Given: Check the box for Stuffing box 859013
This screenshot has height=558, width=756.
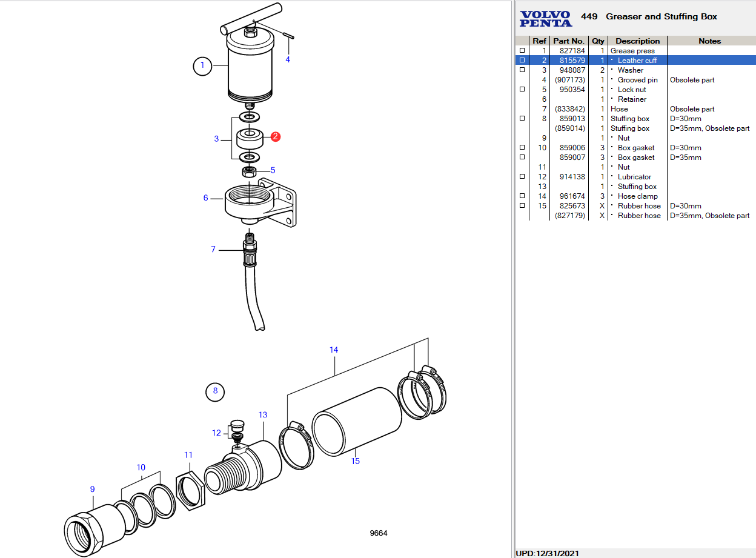Looking at the screenshot, I should 522,119.
